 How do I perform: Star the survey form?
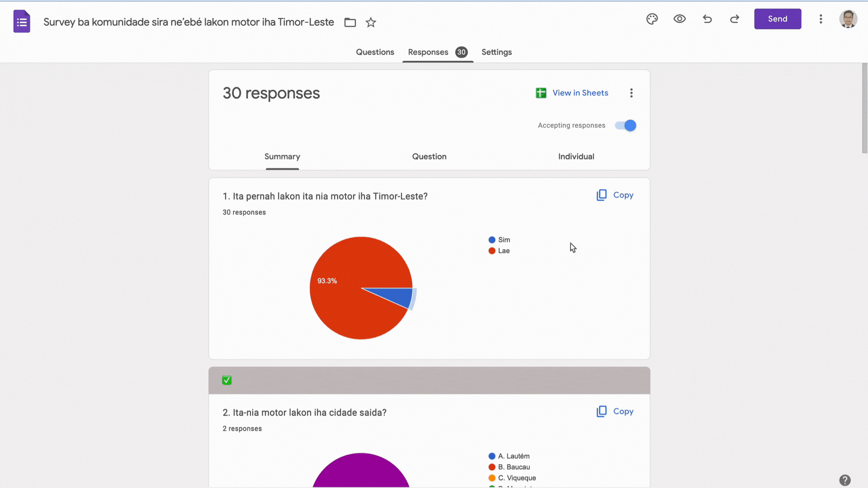(371, 22)
